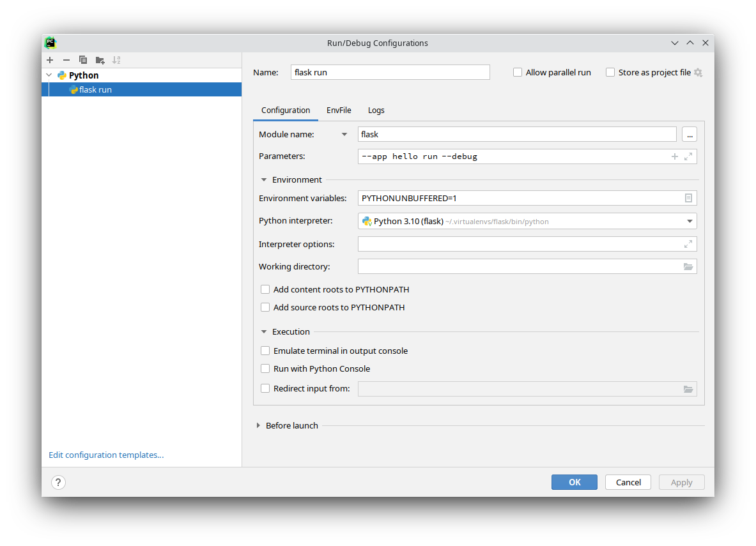Enable Allow parallel run
Viewport: 756px width, 546px height.
click(x=518, y=72)
